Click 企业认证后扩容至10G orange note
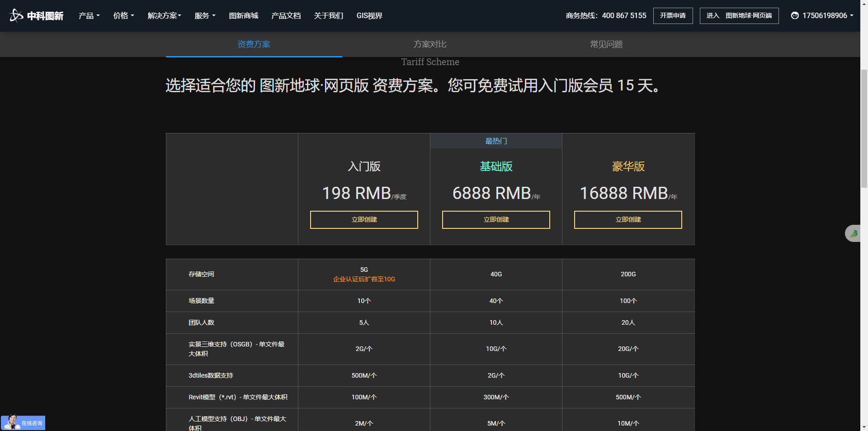 coord(364,279)
